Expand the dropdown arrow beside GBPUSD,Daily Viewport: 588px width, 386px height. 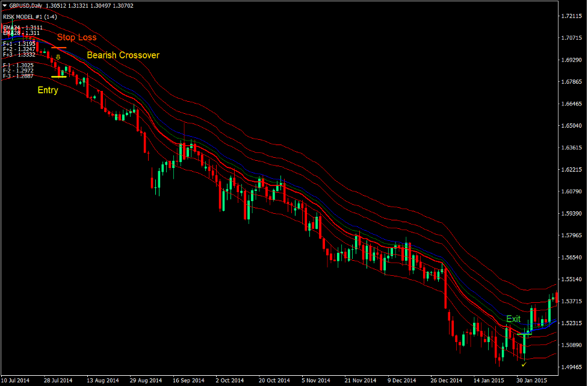[4, 6]
